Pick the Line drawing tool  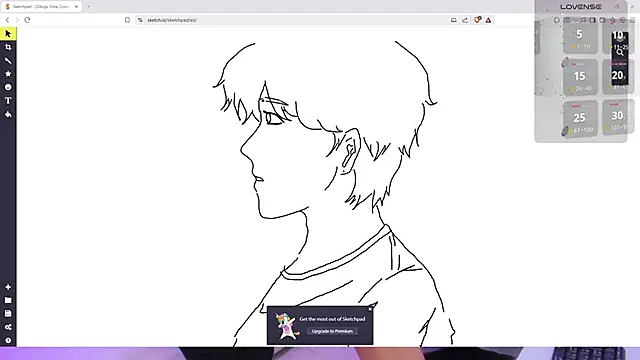coord(8,61)
